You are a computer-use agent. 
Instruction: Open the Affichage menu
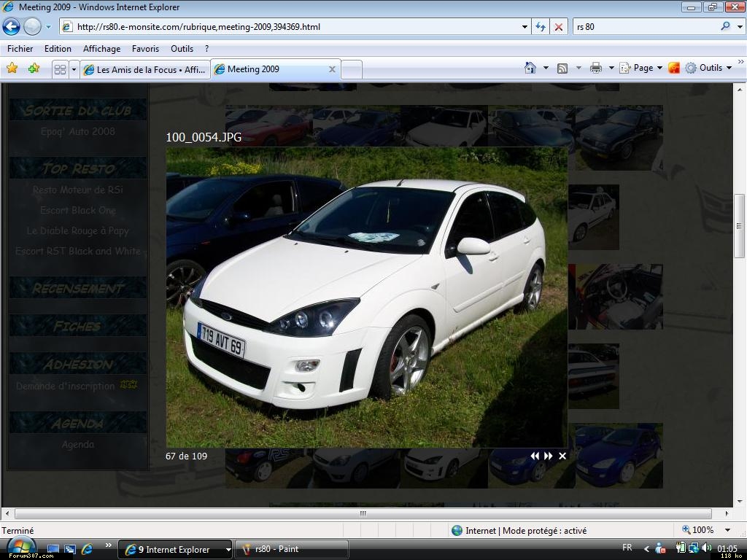coord(101,49)
